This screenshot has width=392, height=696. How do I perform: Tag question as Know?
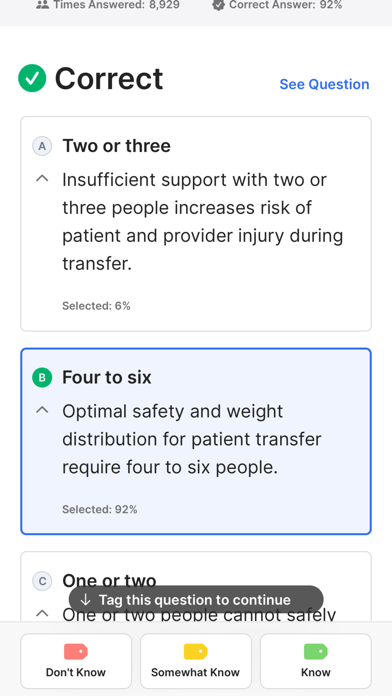[x=316, y=661]
